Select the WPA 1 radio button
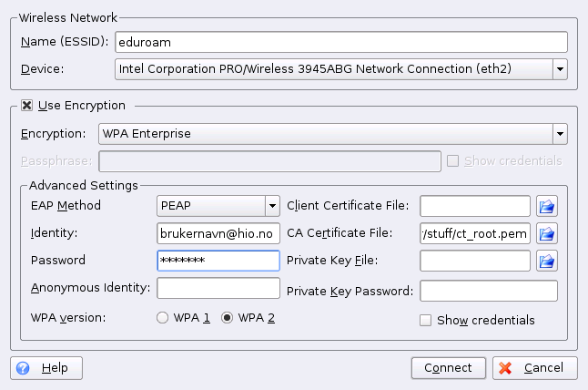This screenshot has height=390, width=588. 162,317
